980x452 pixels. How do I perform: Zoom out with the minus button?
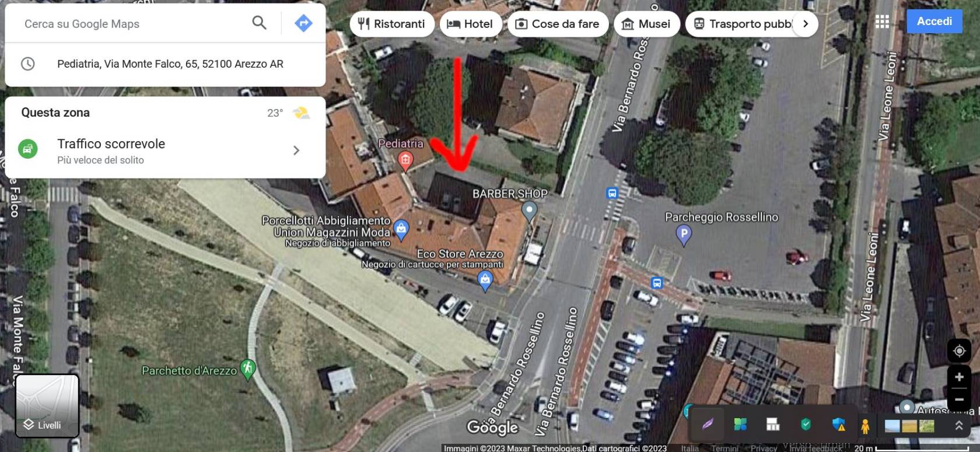[959, 400]
